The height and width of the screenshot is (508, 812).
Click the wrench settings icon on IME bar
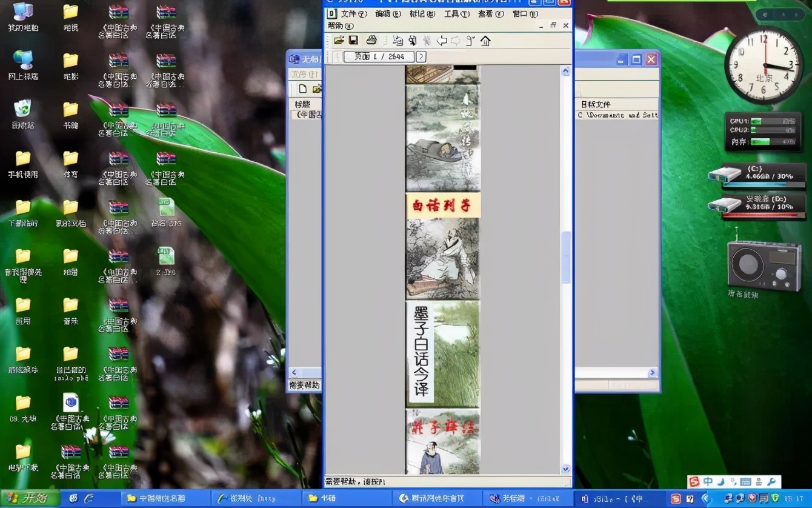coord(771,482)
